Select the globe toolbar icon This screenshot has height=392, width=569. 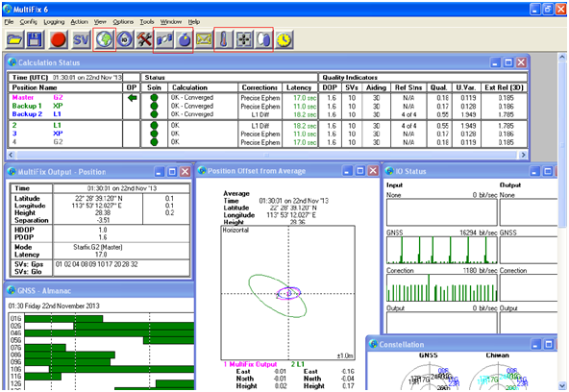pyautogui.click(x=105, y=39)
